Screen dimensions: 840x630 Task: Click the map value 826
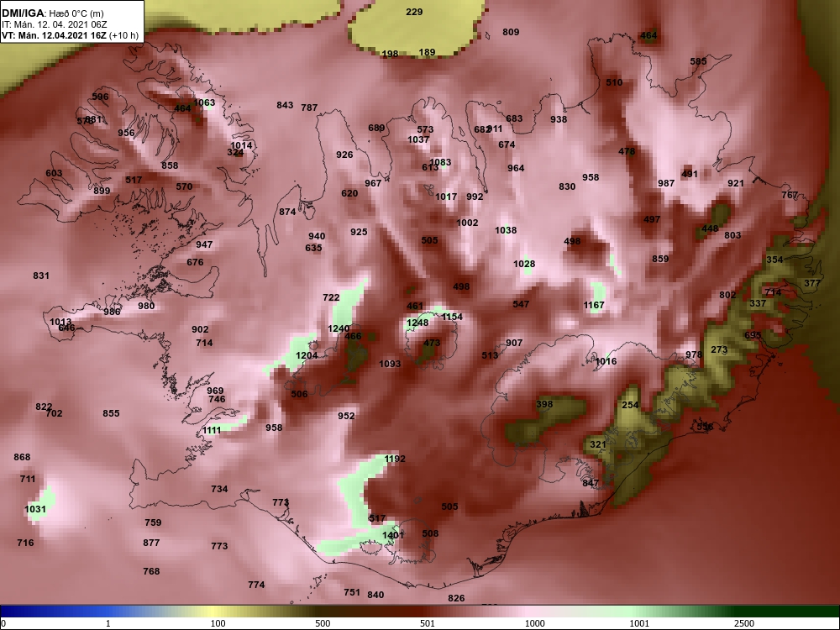coord(456,598)
